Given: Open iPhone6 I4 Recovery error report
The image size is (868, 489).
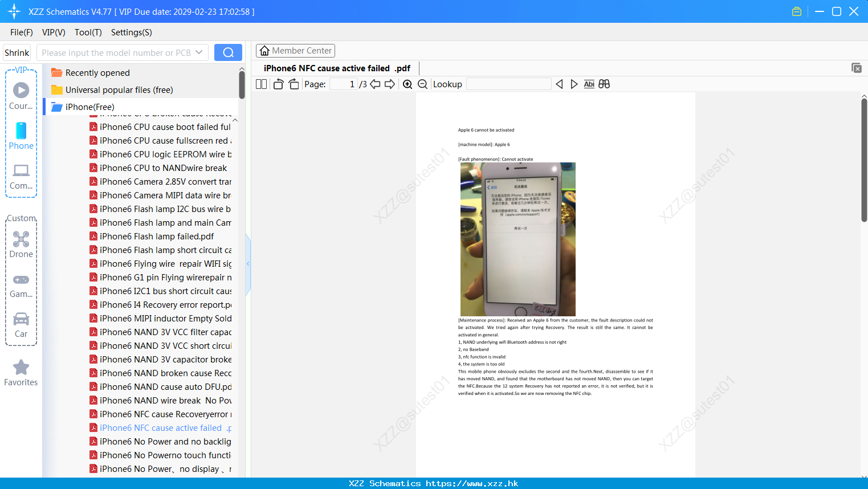Looking at the screenshot, I should pos(160,305).
